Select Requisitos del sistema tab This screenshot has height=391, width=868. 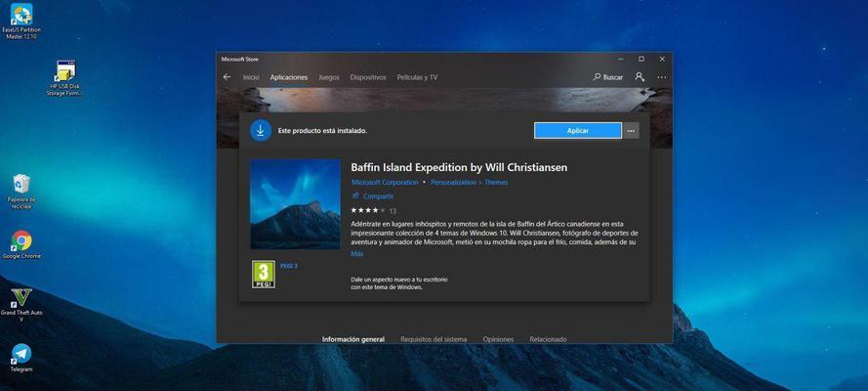tap(434, 339)
